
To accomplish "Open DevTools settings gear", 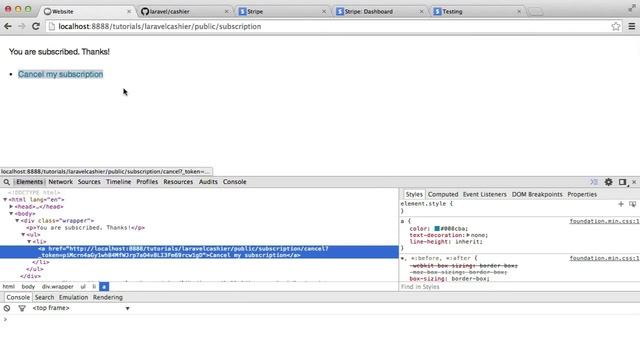I will click(x=609, y=182).
